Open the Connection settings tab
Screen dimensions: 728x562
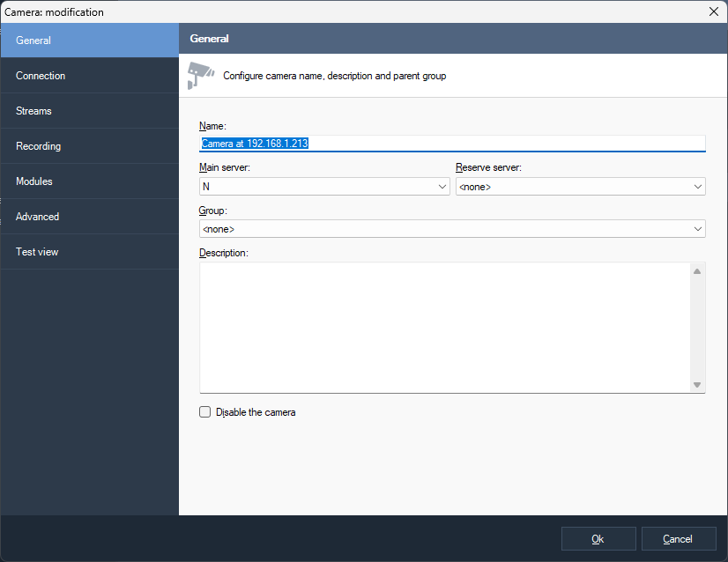coord(89,76)
